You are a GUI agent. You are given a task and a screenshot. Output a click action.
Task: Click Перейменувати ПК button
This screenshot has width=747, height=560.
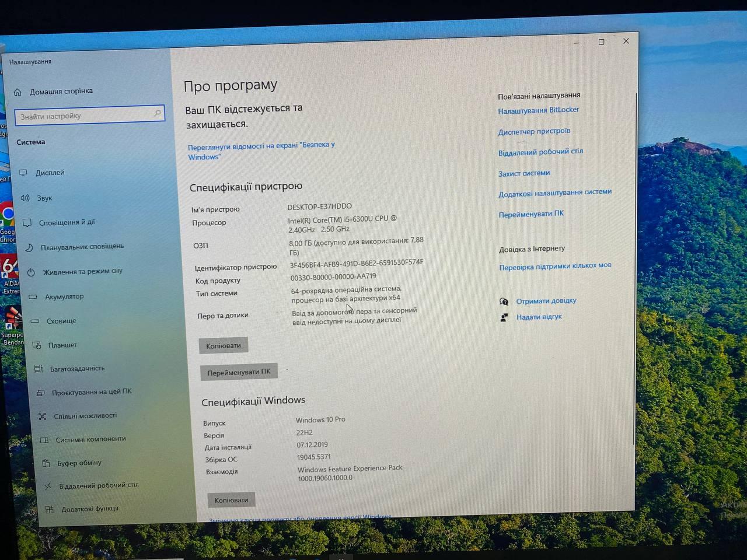coord(239,372)
